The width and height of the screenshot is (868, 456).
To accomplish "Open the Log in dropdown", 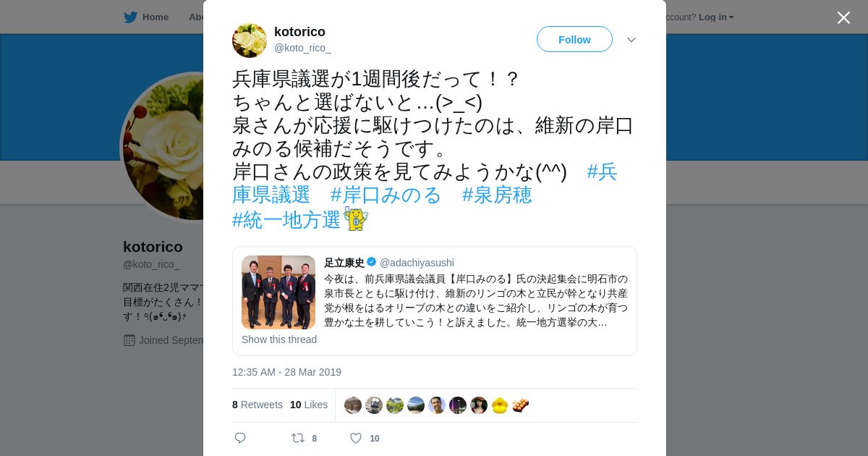I will 716,17.
